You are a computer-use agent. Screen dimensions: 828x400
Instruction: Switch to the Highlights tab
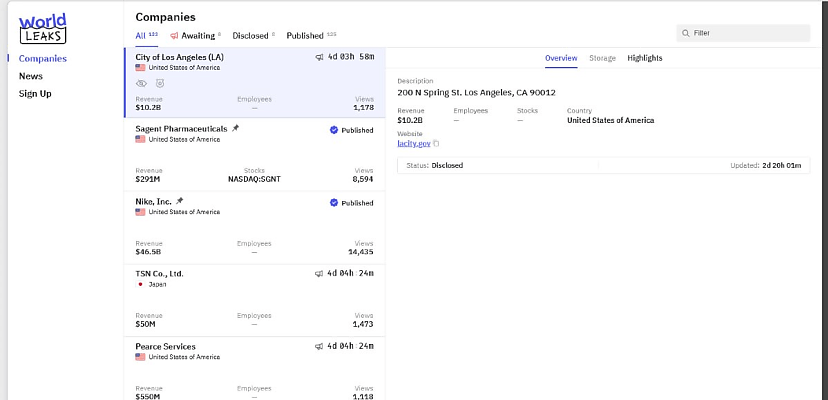[645, 58]
